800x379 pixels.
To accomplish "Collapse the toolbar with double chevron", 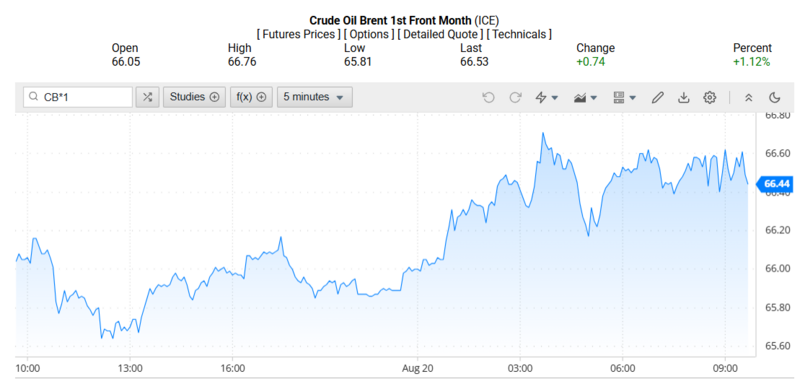I will click(748, 97).
